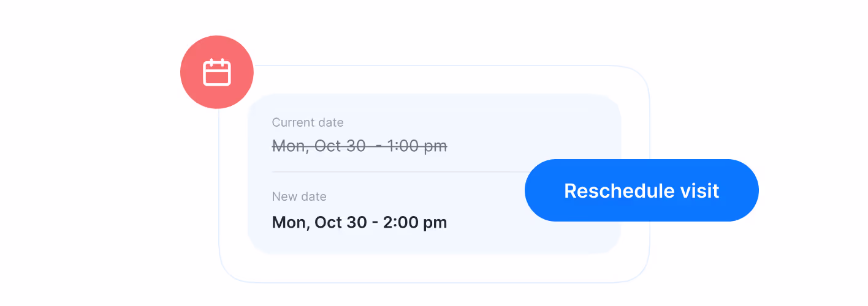Select the new Oct 30 2:00 pm date
Image resolution: width=868 pixels, height=306 pixels.
tap(359, 222)
